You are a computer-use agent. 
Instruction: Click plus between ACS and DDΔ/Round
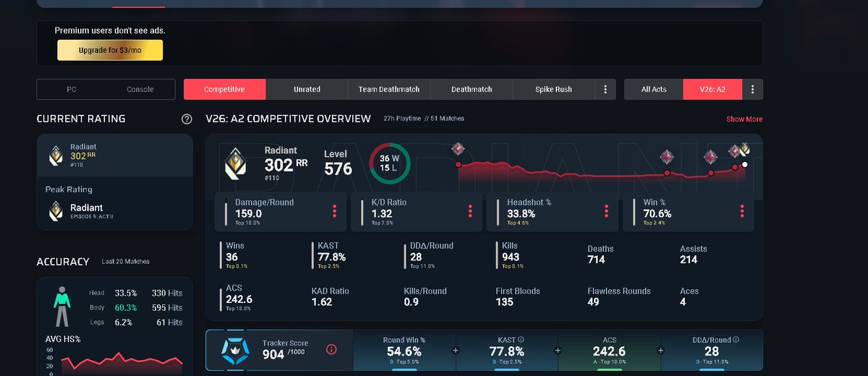(660, 351)
